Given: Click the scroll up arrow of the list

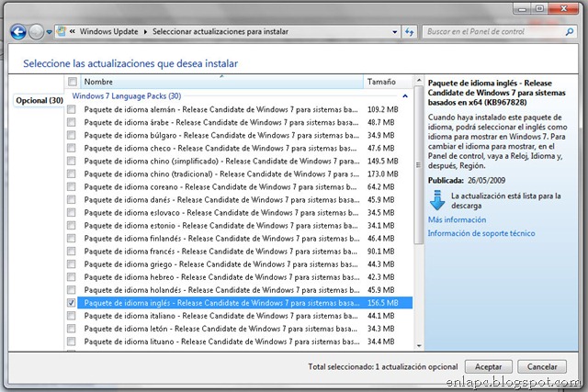Looking at the screenshot, I should click(x=419, y=80).
